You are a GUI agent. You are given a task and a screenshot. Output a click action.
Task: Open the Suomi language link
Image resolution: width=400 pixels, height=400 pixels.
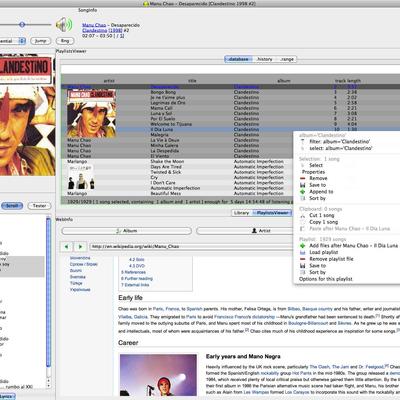(x=76, y=271)
